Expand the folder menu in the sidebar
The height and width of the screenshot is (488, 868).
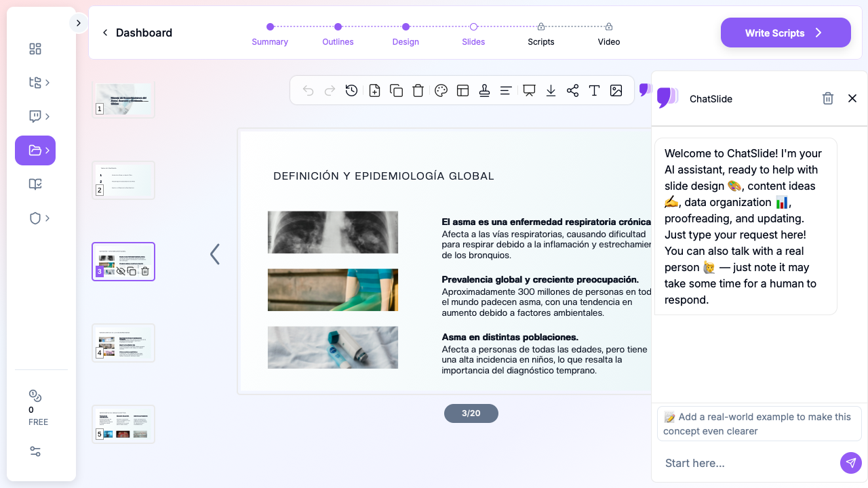pos(35,150)
